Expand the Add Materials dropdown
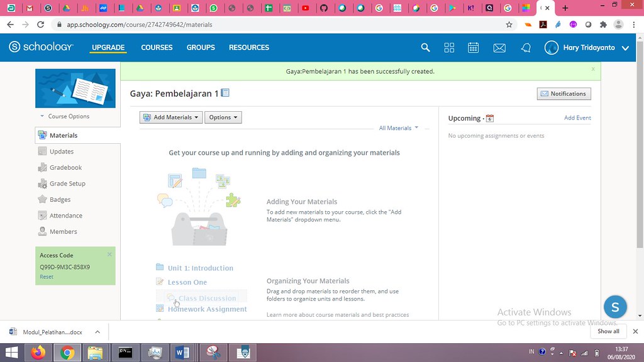 171,118
